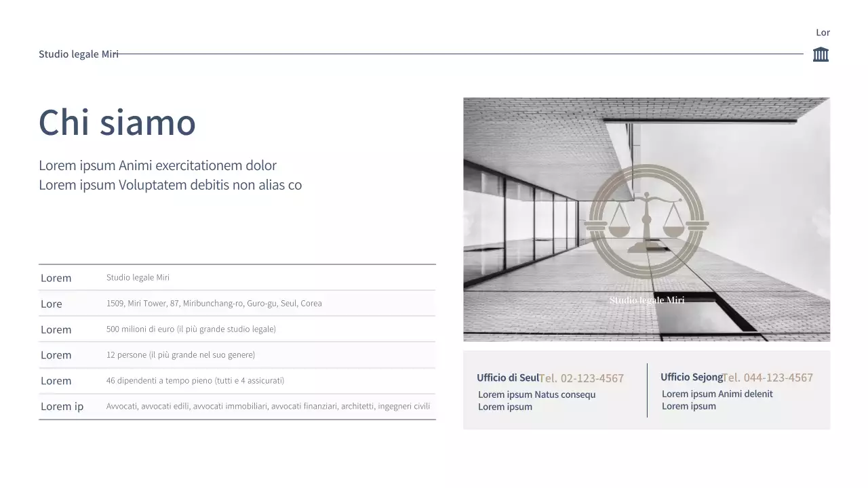Click the roof of the bank-style icon
868x488 pixels.
pos(821,49)
